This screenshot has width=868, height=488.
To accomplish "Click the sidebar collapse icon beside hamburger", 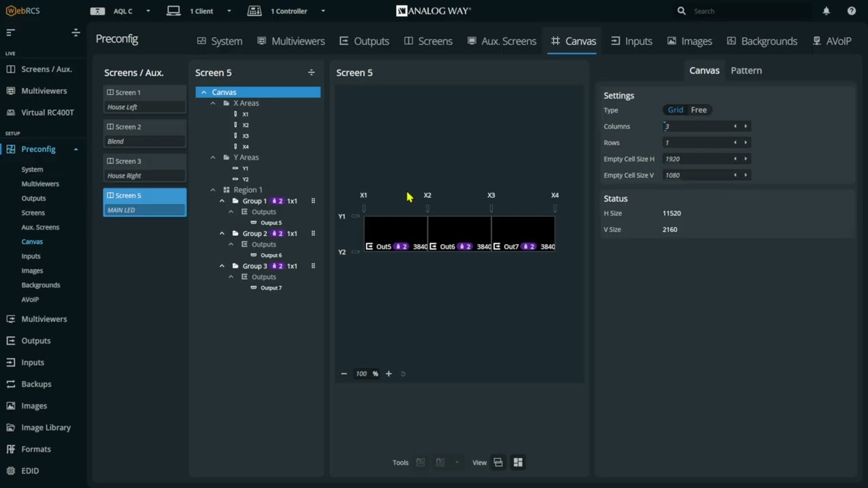I will 76,33.
